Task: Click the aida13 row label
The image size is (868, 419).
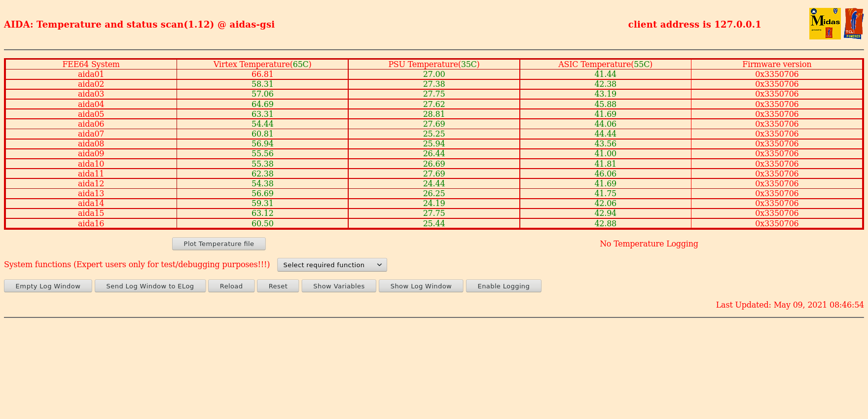Action: tap(91, 193)
